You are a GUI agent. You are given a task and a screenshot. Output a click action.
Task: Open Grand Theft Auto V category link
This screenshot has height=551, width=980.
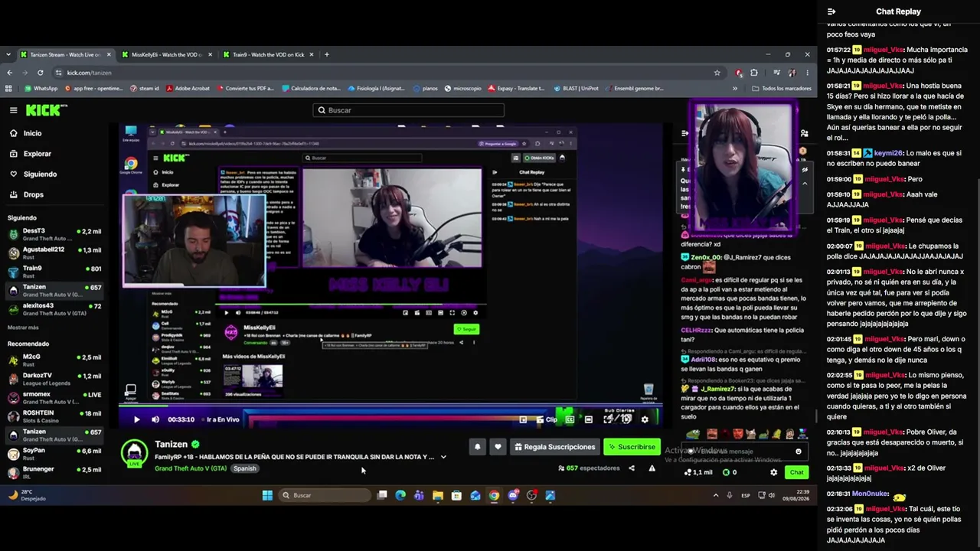(191, 468)
